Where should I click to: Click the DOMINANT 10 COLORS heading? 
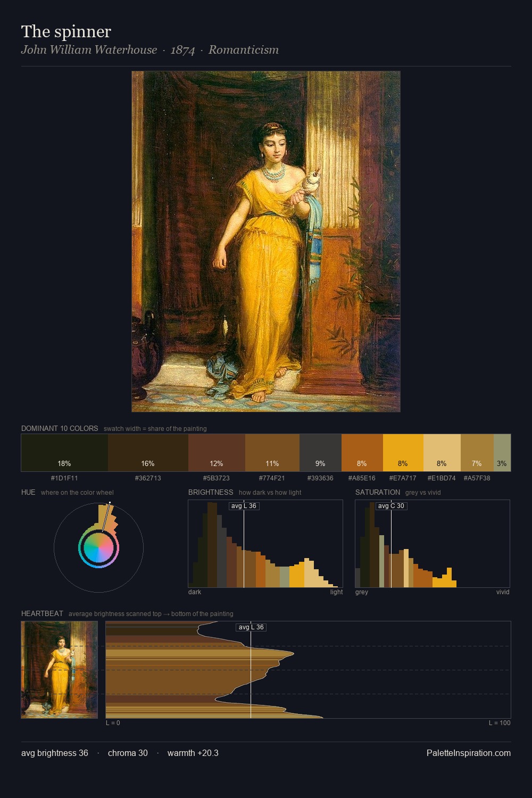60,428
